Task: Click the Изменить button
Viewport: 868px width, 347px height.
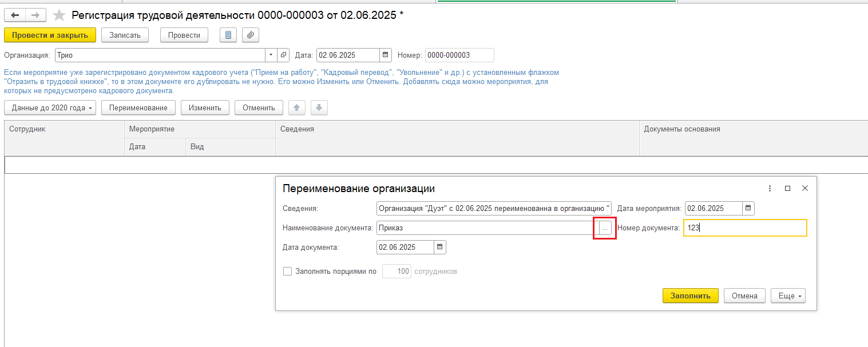Action: 205,107
